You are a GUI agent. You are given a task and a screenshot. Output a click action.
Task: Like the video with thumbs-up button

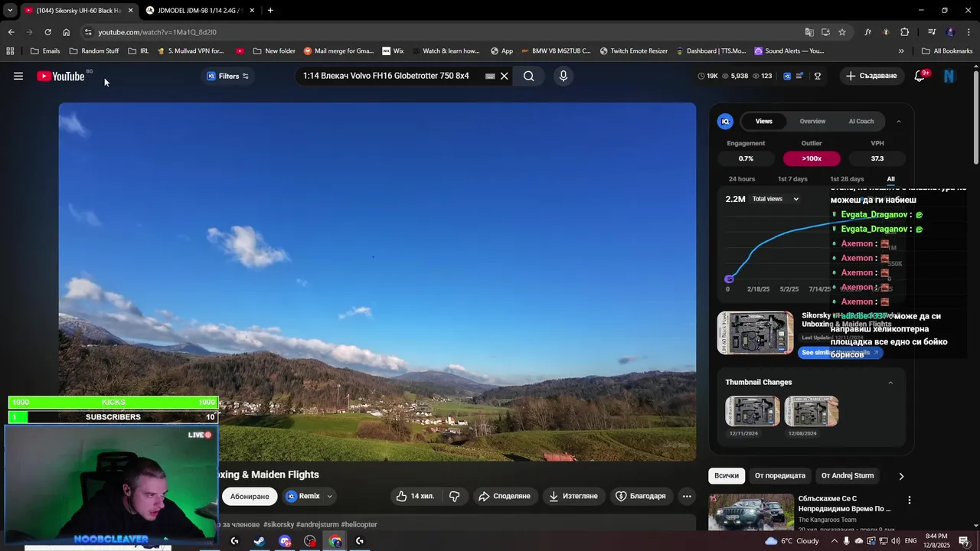click(415, 496)
